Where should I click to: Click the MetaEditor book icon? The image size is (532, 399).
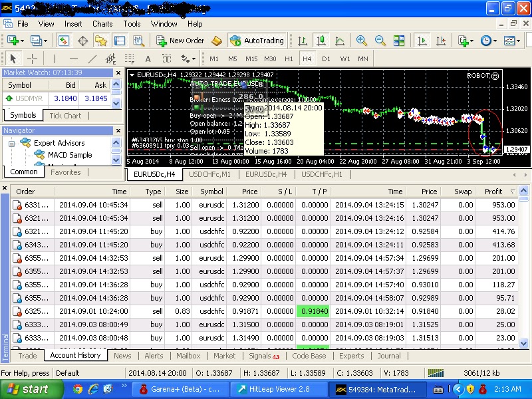tap(215, 41)
